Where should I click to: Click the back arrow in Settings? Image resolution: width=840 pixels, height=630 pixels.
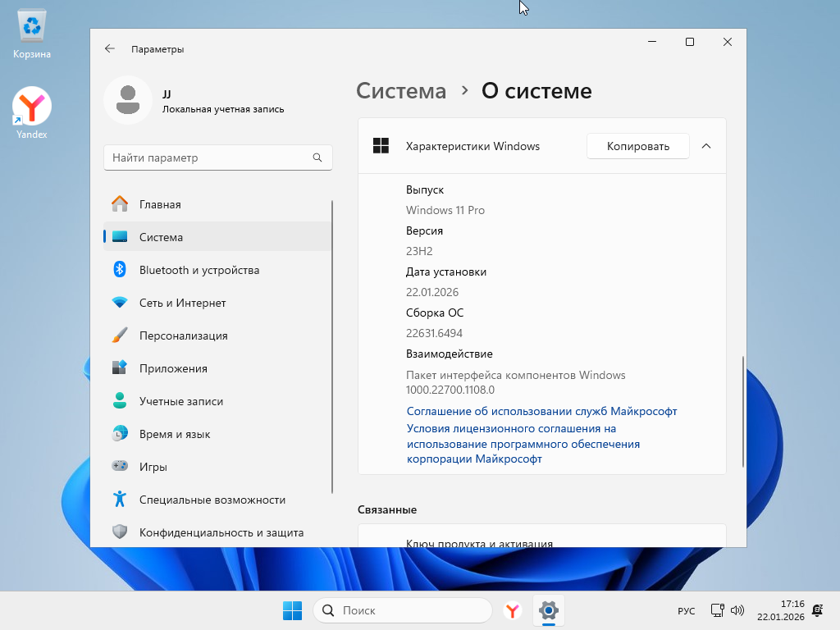(x=110, y=49)
